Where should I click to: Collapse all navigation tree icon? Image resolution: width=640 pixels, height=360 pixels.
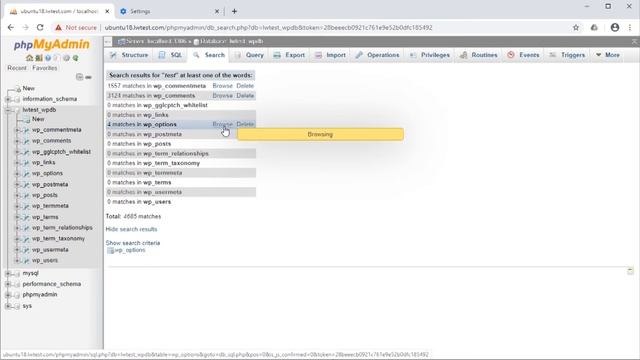79,77
